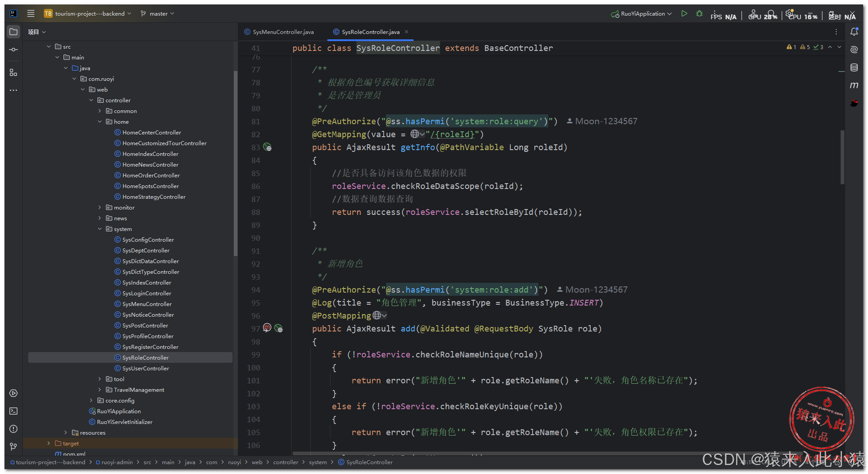Click the FPS N/A indicator
The height and width of the screenshot is (474, 868).
coord(723,16)
